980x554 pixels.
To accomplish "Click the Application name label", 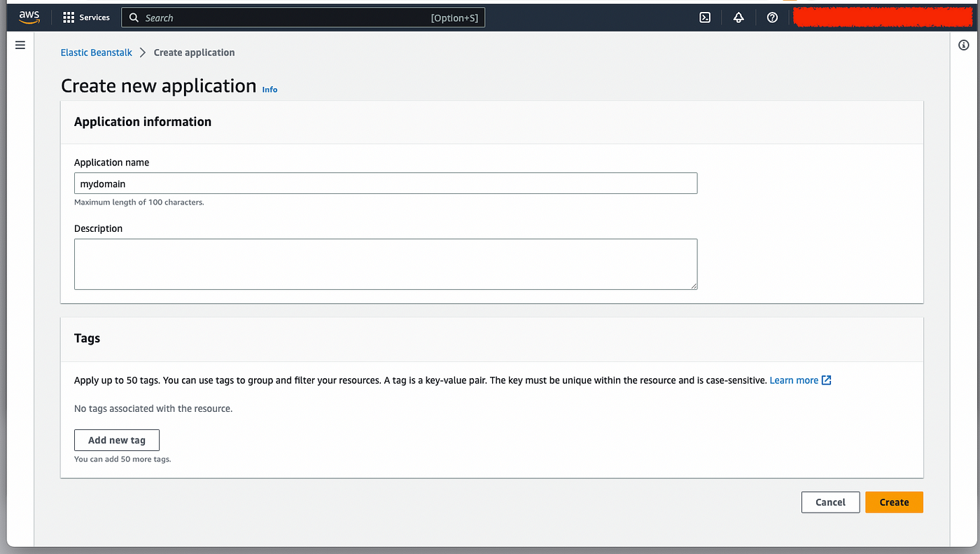I will pyautogui.click(x=111, y=162).
